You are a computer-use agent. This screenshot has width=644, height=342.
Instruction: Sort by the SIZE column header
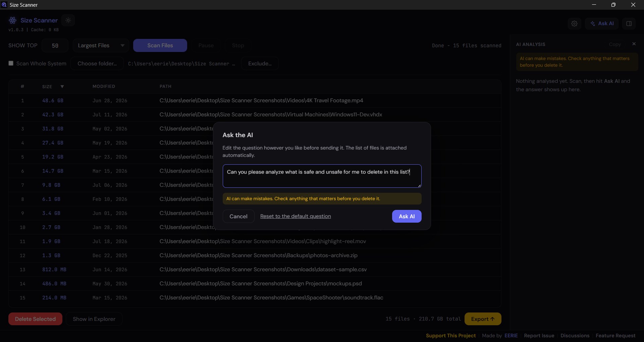pyautogui.click(x=47, y=87)
